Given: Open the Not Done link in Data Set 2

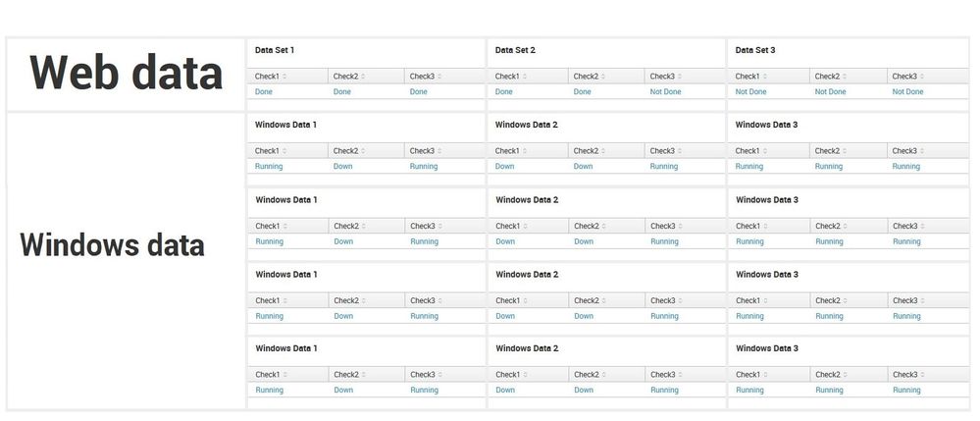Looking at the screenshot, I should tap(664, 92).
